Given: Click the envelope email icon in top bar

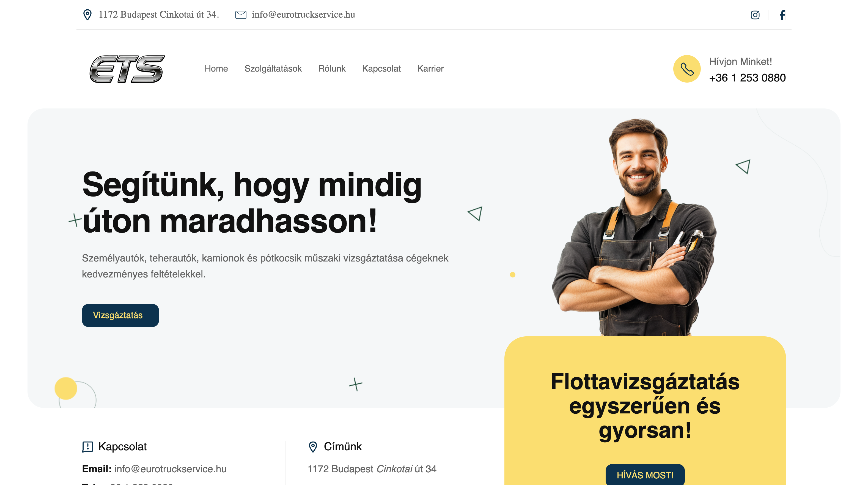Looking at the screenshot, I should coord(241,15).
